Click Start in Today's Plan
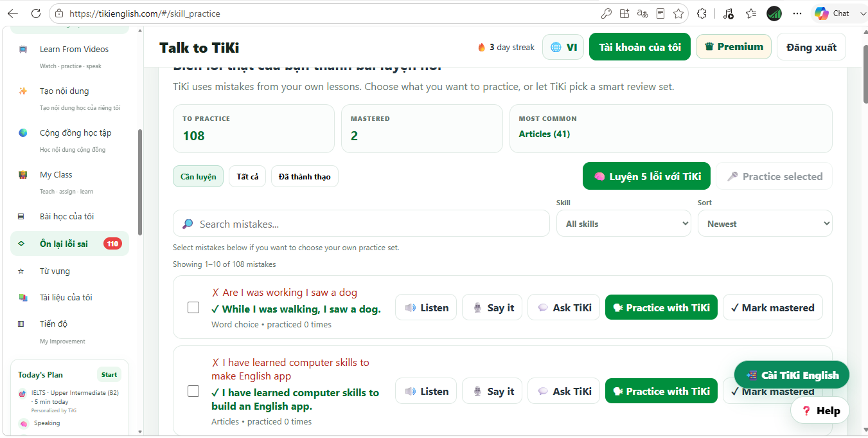This screenshot has width=868, height=438. [x=109, y=374]
